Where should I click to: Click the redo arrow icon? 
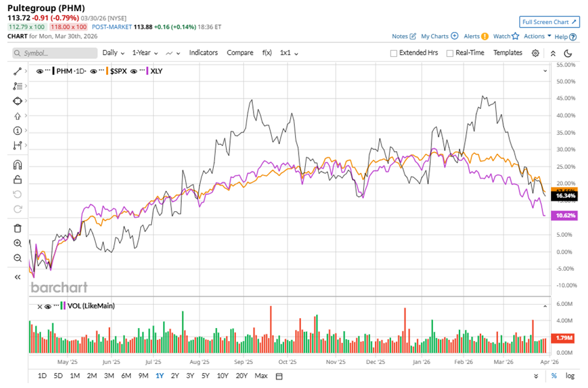point(17,209)
